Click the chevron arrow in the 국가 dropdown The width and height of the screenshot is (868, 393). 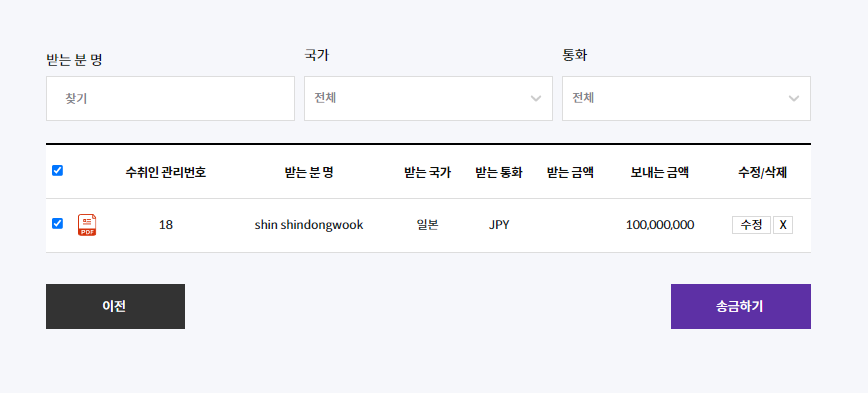coord(536,99)
